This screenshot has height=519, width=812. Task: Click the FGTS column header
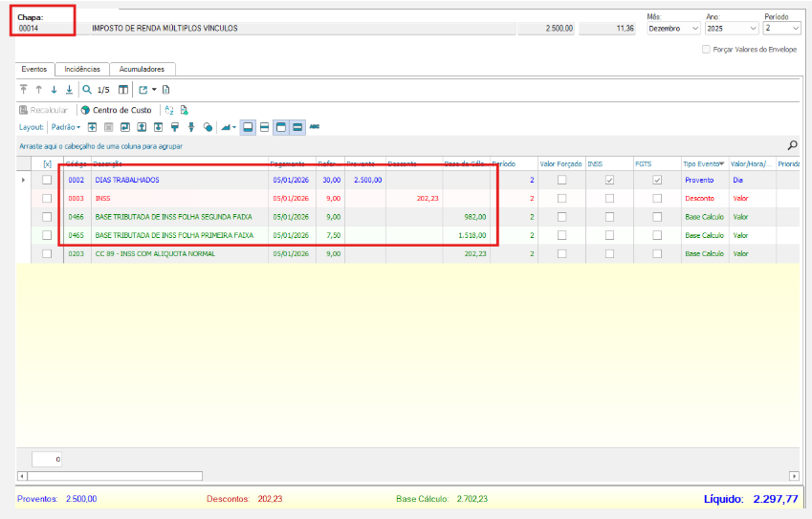point(658,163)
